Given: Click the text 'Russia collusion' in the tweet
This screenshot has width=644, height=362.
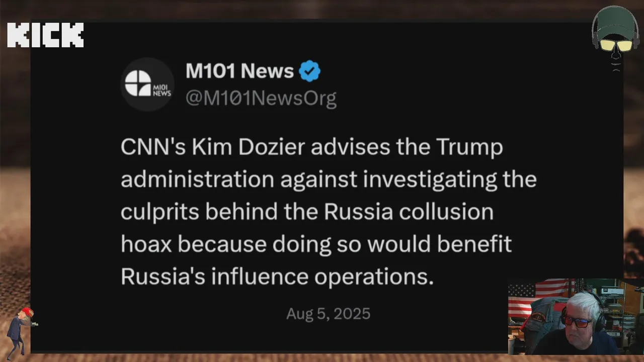Looking at the screenshot, I should [x=409, y=212].
